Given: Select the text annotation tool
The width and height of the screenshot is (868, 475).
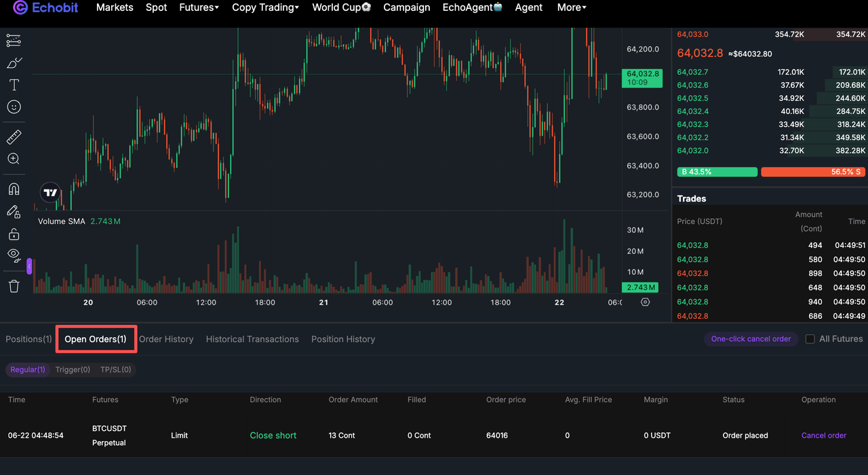Looking at the screenshot, I should point(14,85).
